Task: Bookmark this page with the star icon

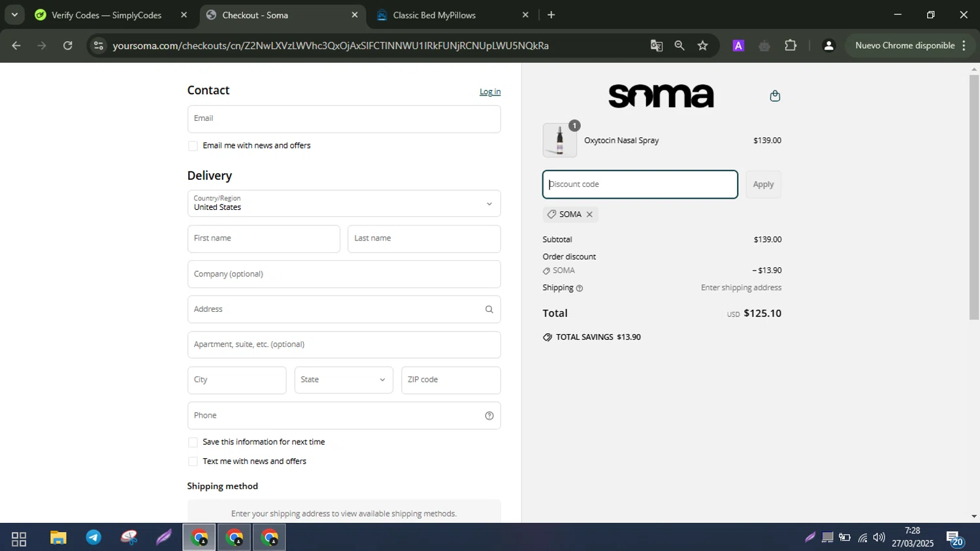Action: (x=703, y=46)
